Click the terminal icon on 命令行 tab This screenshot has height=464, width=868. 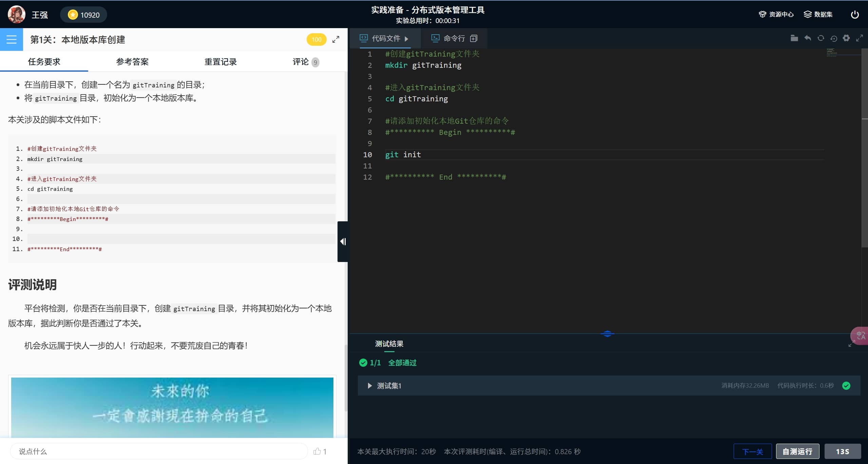click(435, 38)
